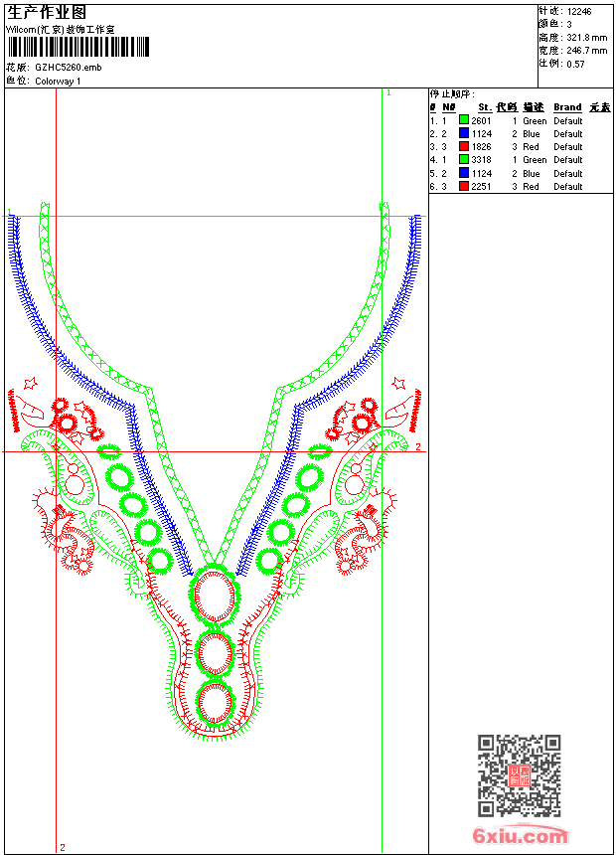Screen dimensions: 616x855
Task: Select stitch count 1124 in row 2
Action: (481, 134)
